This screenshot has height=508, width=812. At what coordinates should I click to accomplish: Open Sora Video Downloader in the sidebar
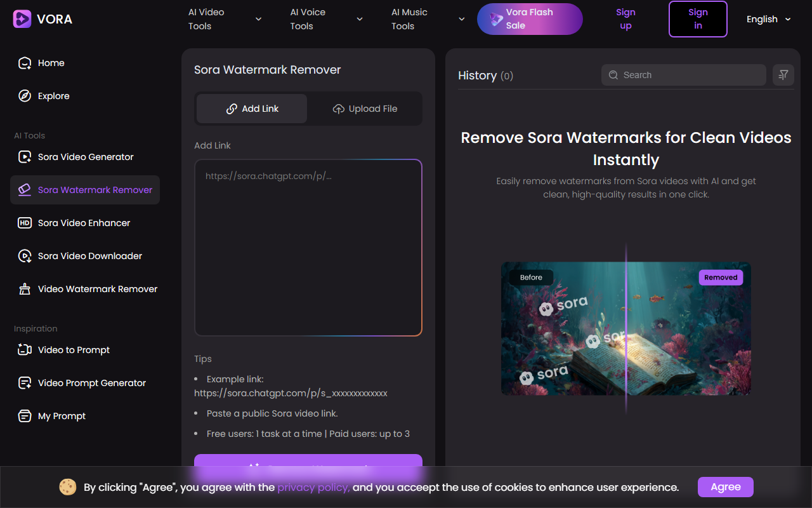tap(85, 256)
